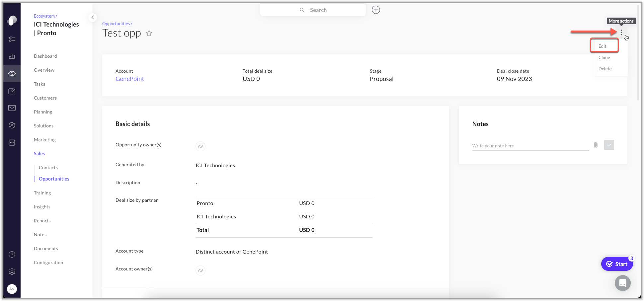Open the mail envelope icon in left rail
This screenshot has width=644, height=301.
pos(12,108)
